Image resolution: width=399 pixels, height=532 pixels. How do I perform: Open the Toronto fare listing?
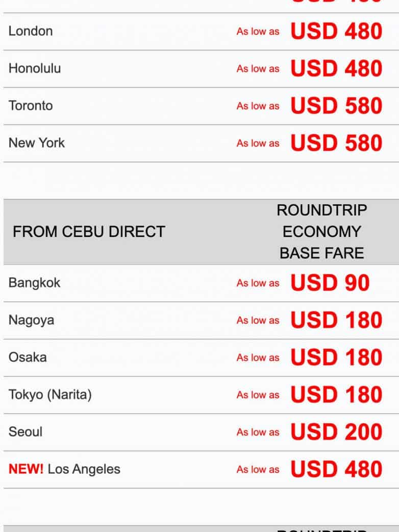31,106
